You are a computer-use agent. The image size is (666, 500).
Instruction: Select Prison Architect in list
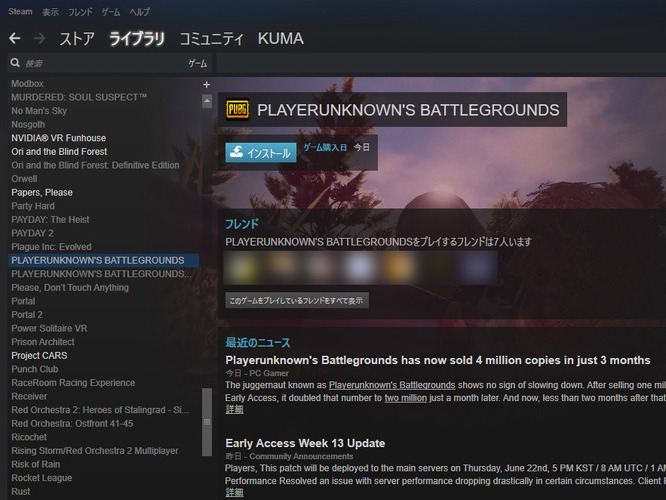42,342
